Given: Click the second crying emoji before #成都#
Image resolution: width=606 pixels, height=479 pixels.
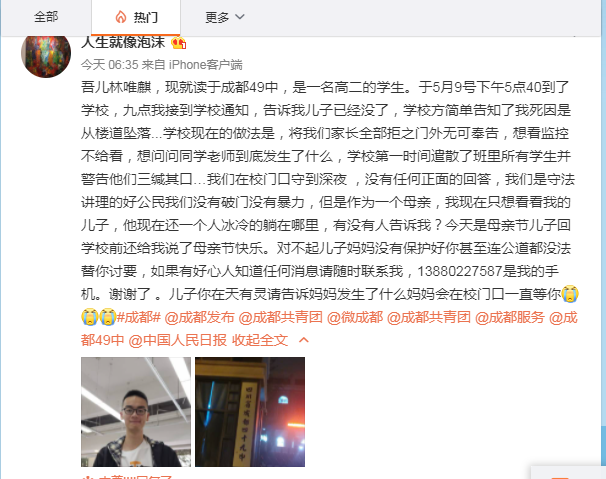Looking at the screenshot, I should [x=108, y=317].
